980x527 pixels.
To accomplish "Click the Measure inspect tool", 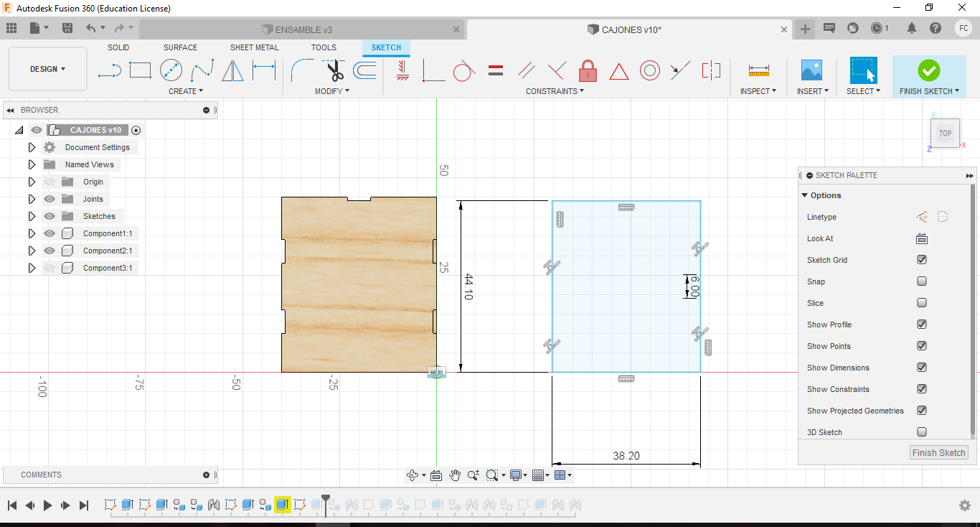I will point(758,70).
